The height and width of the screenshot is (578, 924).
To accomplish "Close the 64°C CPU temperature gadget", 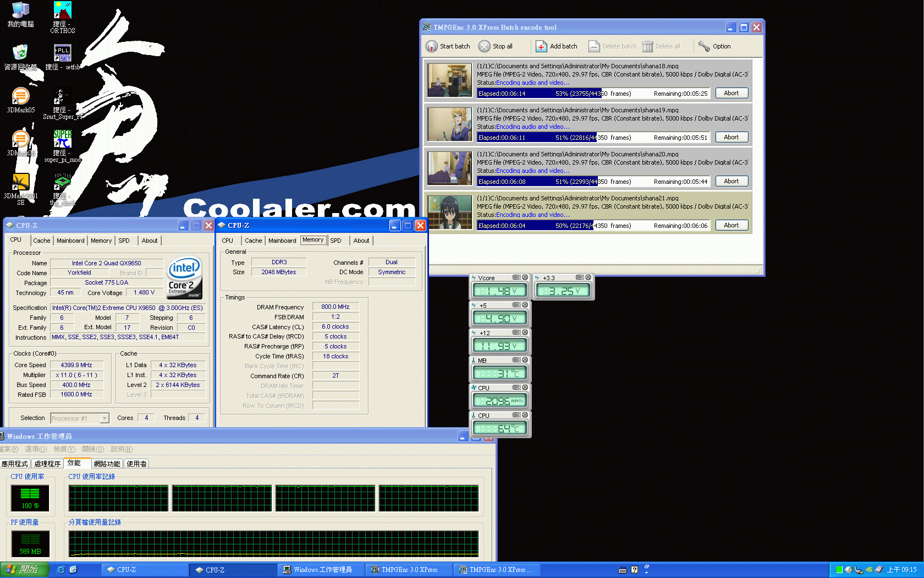I will pyautogui.click(x=525, y=415).
